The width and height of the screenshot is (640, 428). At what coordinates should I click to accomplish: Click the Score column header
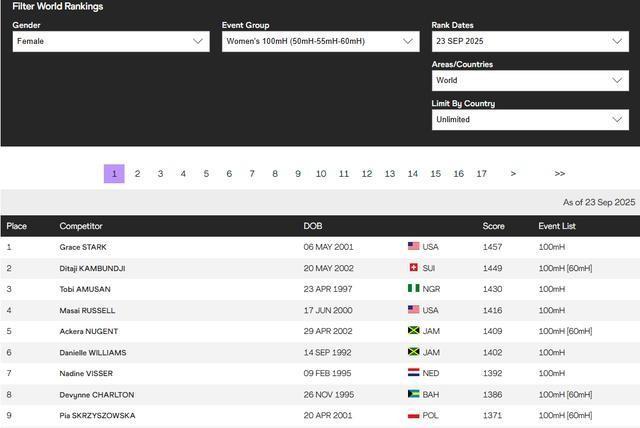coord(494,226)
